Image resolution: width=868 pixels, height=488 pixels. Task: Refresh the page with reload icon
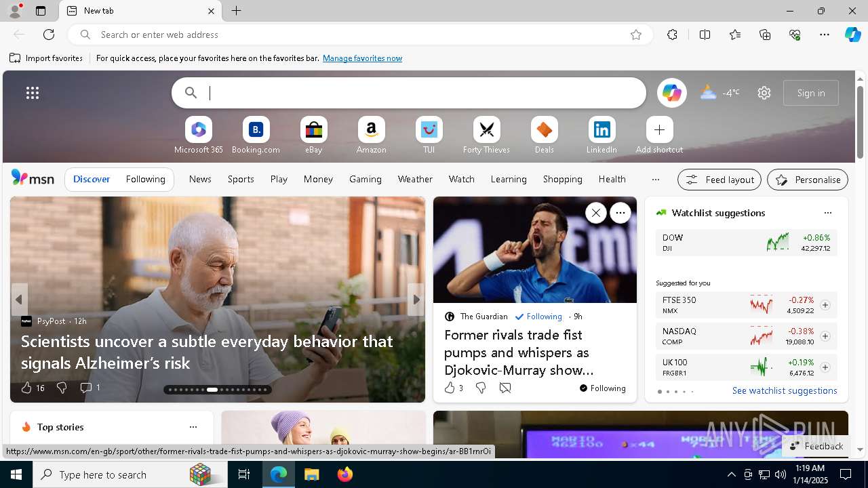49,35
